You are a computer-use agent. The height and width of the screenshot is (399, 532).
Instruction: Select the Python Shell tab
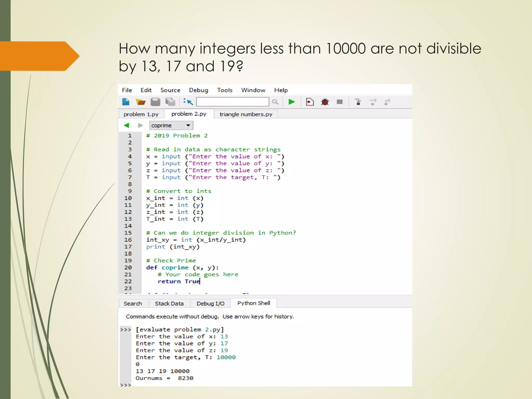click(x=254, y=303)
